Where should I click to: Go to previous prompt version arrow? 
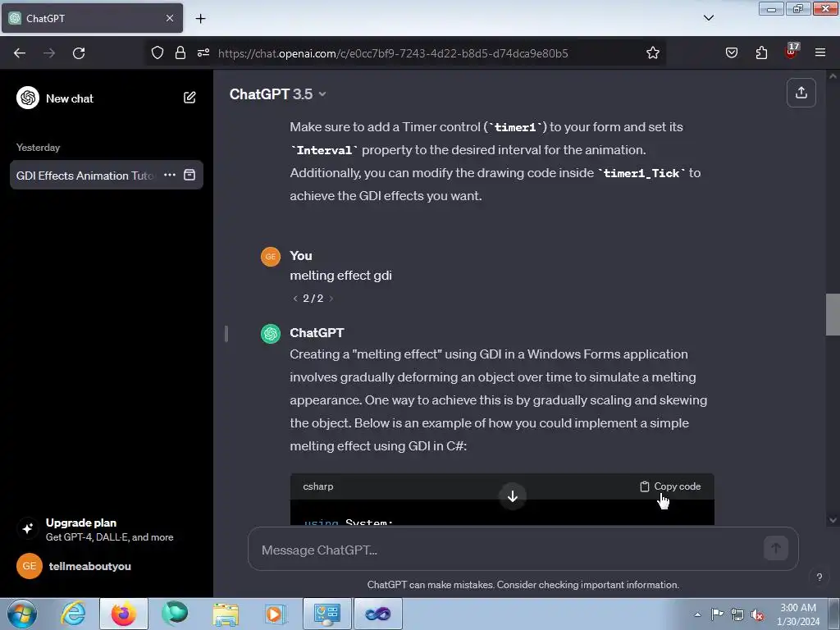point(295,299)
